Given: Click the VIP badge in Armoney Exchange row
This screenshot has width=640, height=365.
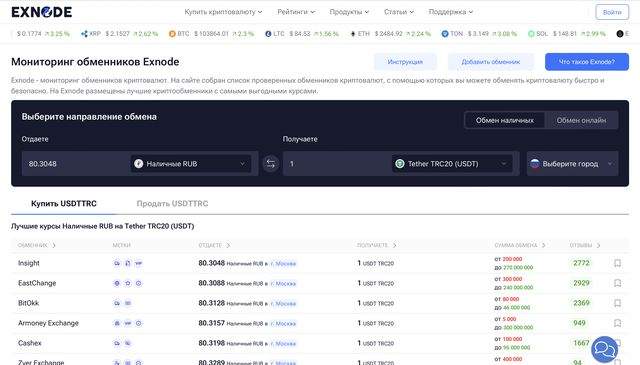Looking at the screenshot, I should pos(128,323).
